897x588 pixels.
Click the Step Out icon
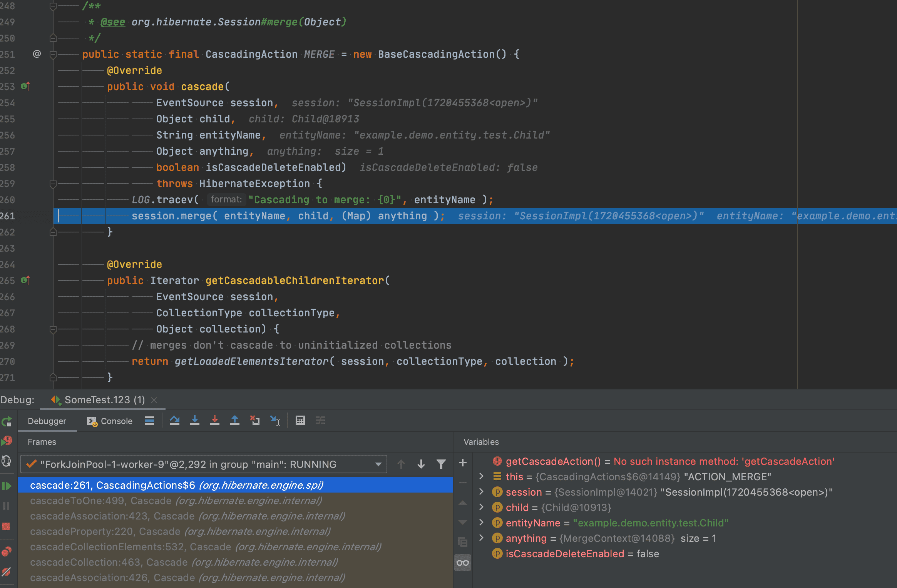(x=235, y=421)
